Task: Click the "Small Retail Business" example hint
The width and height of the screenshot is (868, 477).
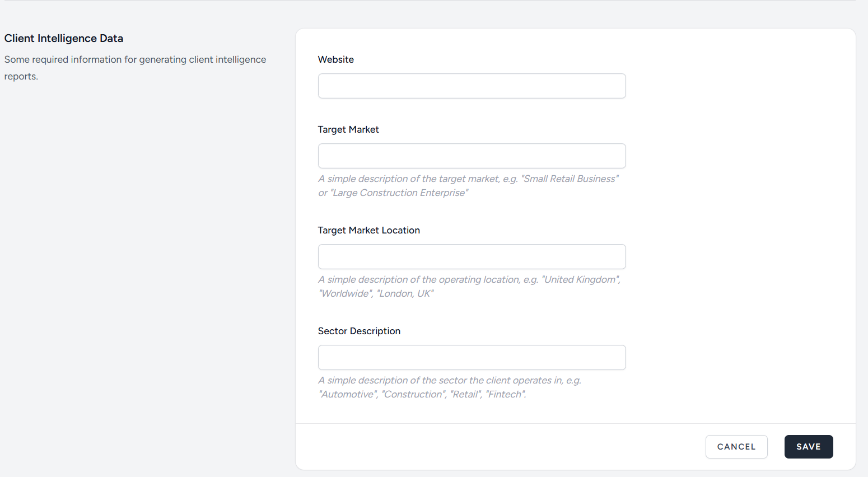Action: coord(570,179)
